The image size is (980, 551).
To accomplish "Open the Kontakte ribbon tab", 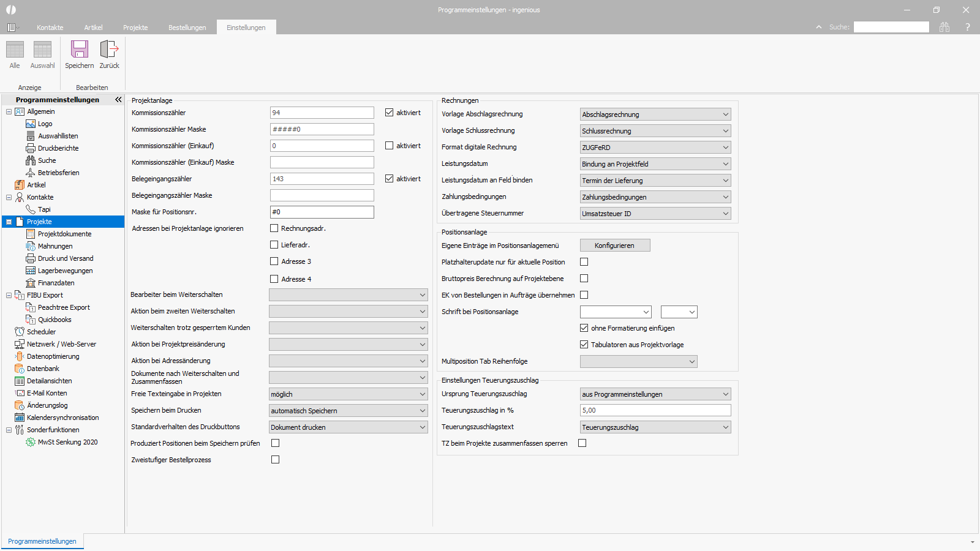I will click(x=50, y=28).
